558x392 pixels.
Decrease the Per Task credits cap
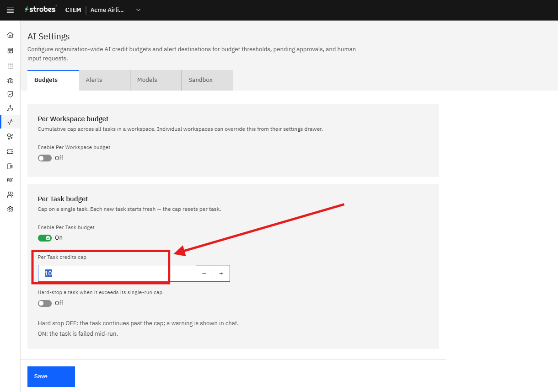(x=204, y=274)
